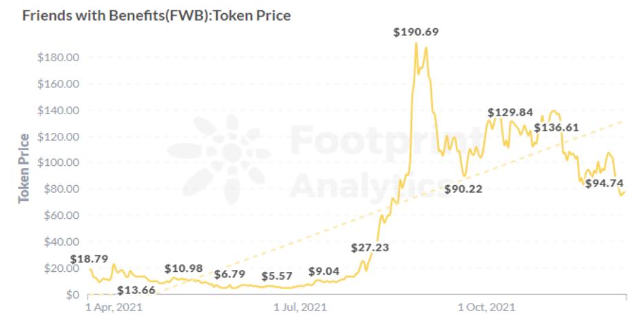Click the 1 Apr, 2021 axis date

[114, 306]
